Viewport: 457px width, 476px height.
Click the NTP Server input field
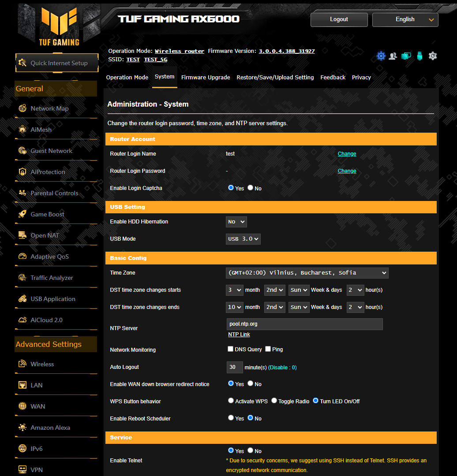click(x=304, y=324)
